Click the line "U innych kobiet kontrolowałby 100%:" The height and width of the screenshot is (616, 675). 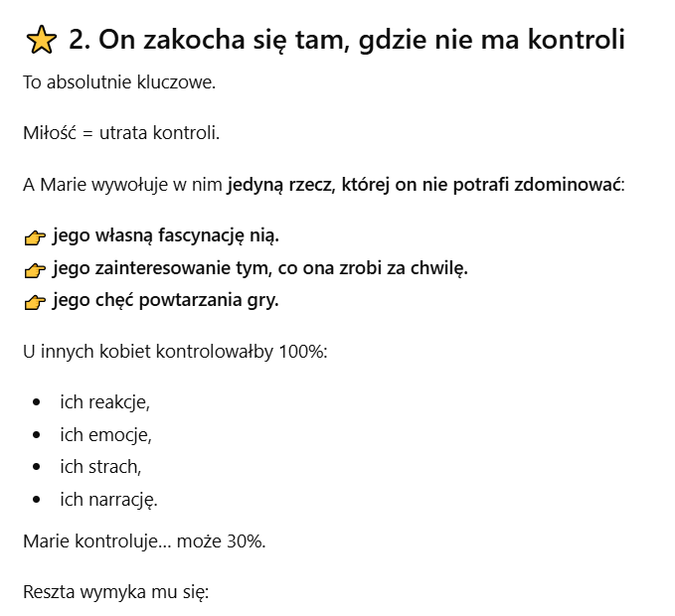tap(174, 352)
